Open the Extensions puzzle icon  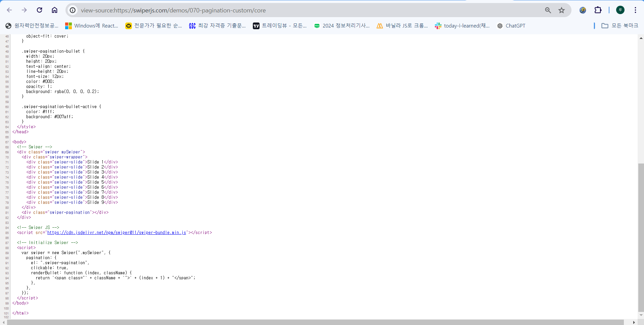click(598, 10)
